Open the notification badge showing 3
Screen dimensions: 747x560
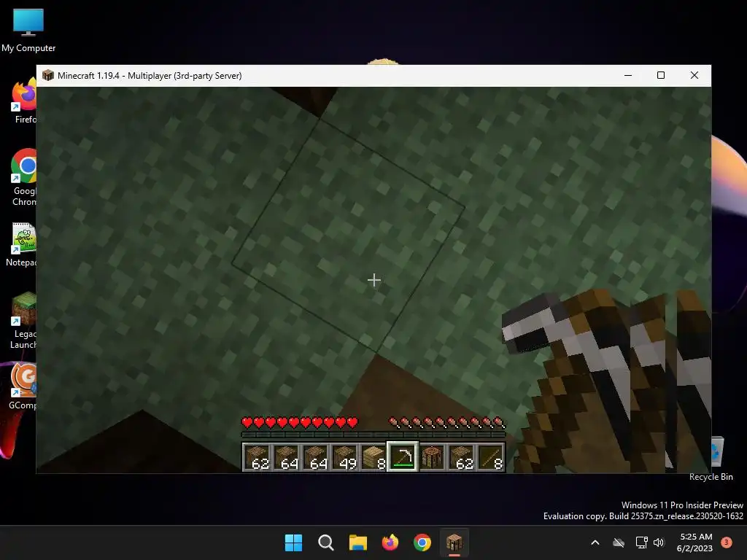[x=727, y=542]
